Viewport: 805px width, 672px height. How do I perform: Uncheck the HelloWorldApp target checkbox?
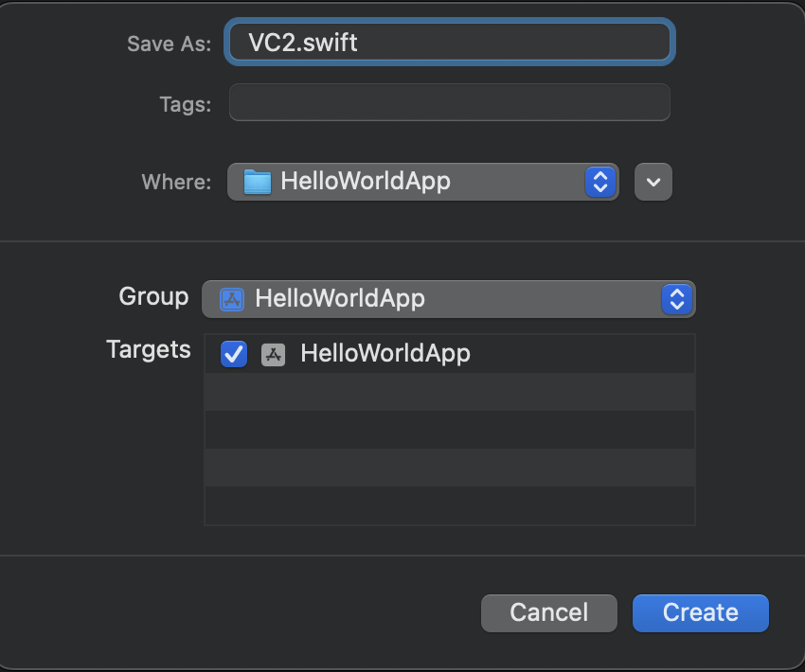click(x=234, y=354)
